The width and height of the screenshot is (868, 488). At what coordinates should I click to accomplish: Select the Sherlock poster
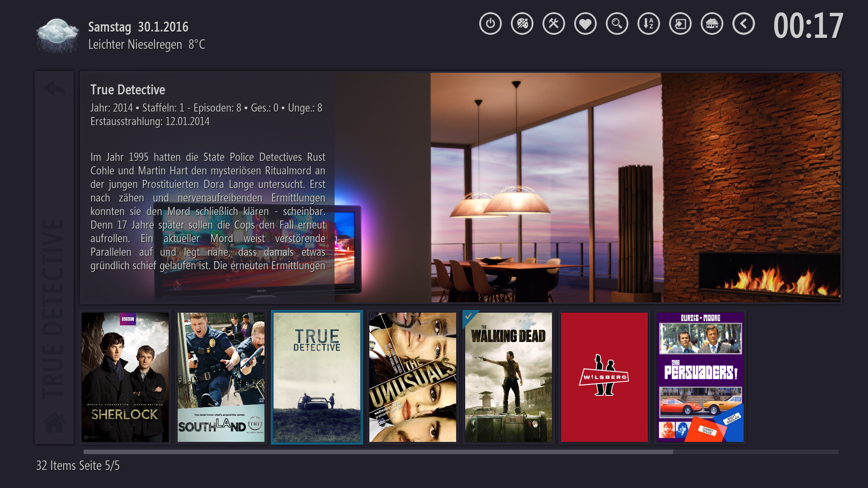[x=125, y=377]
